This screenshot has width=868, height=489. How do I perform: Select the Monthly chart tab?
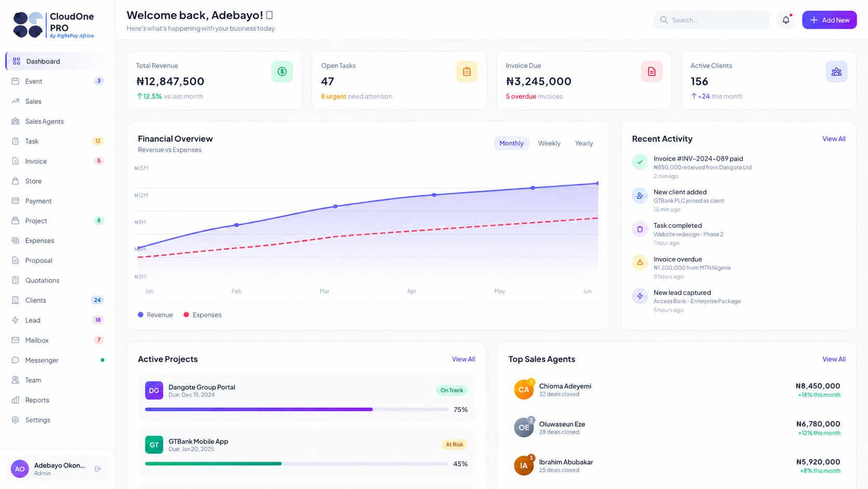[511, 143]
